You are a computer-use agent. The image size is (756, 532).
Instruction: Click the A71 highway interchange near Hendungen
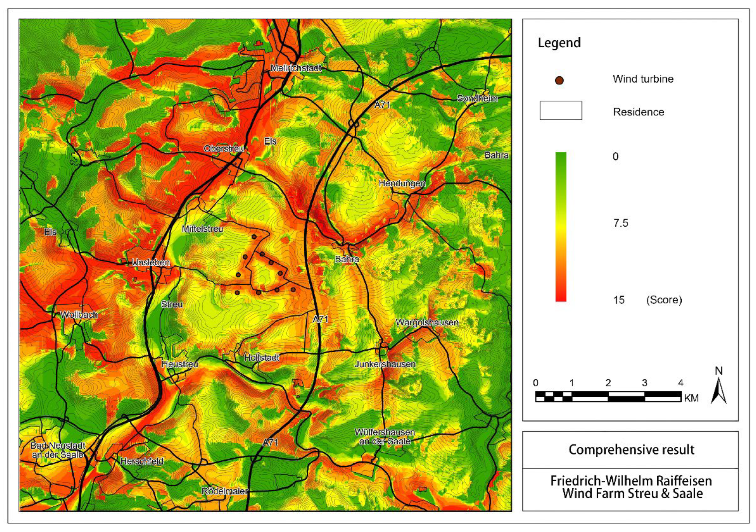pyautogui.click(x=354, y=123)
